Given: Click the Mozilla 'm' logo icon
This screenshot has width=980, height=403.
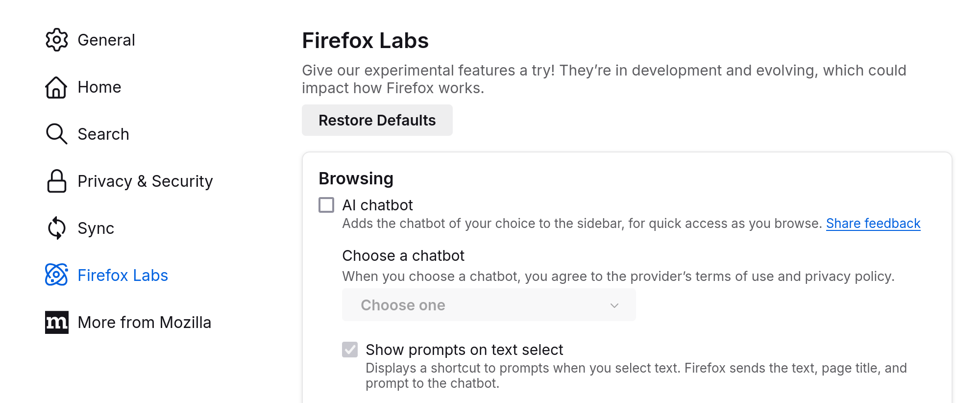Looking at the screenshot, I should point(57,322).
